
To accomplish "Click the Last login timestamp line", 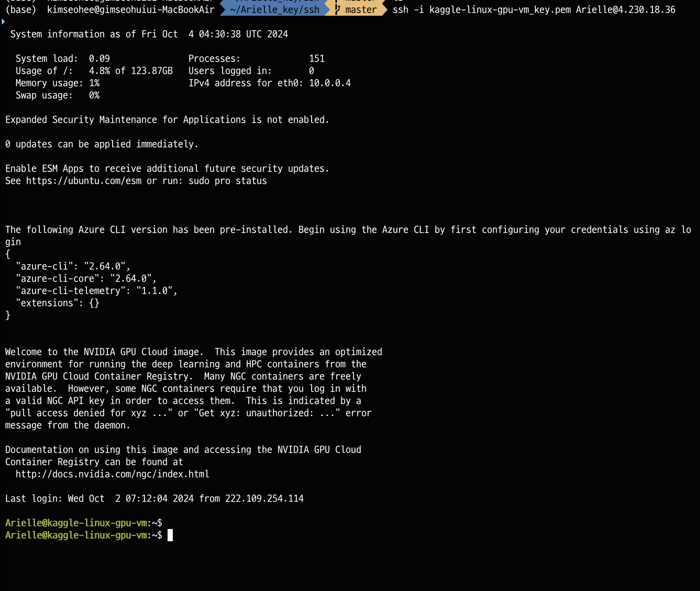I will 154,498.
